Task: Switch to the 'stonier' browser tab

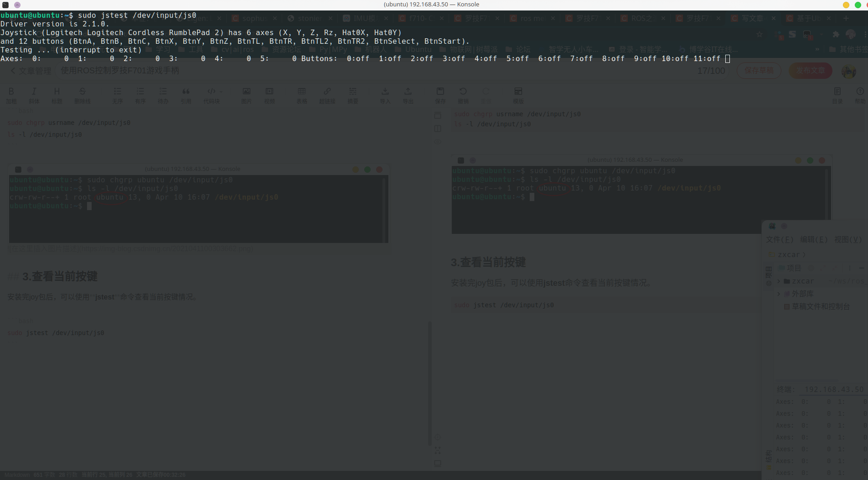Action: click(310, 18)
